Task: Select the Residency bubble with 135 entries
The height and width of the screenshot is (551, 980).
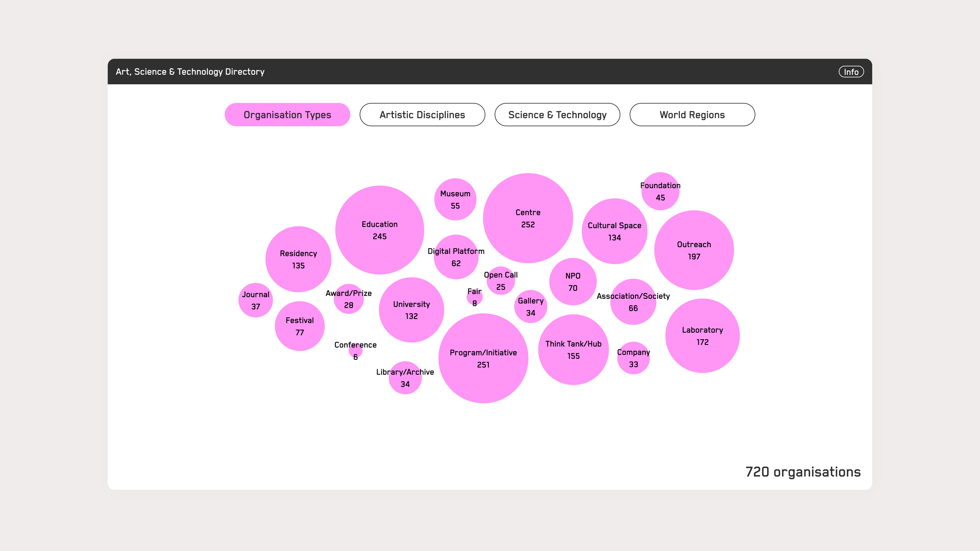Action: [298, 259]
